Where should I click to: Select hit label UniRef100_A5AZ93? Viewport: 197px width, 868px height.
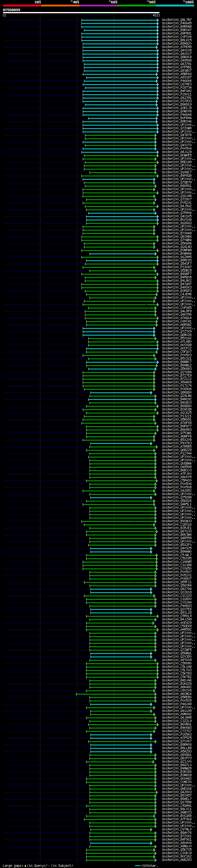tap(177, 751)
